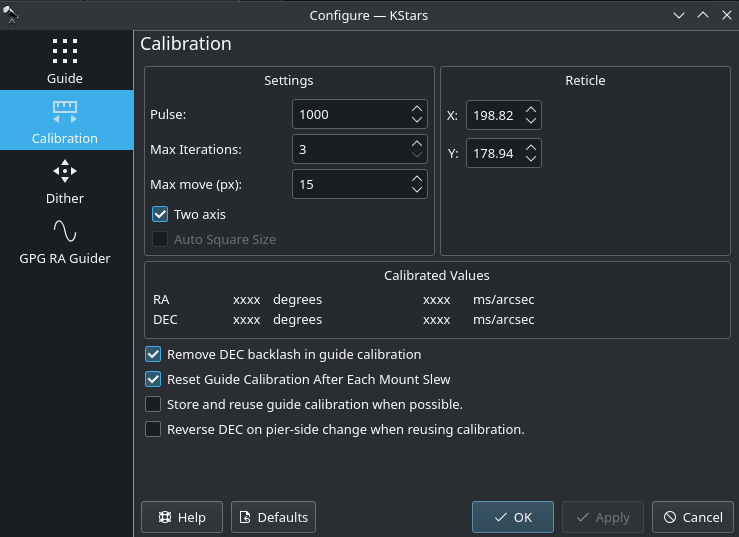
Task: Click the KStars telescope icon in title bar
Action: click(x=10, y=15)
